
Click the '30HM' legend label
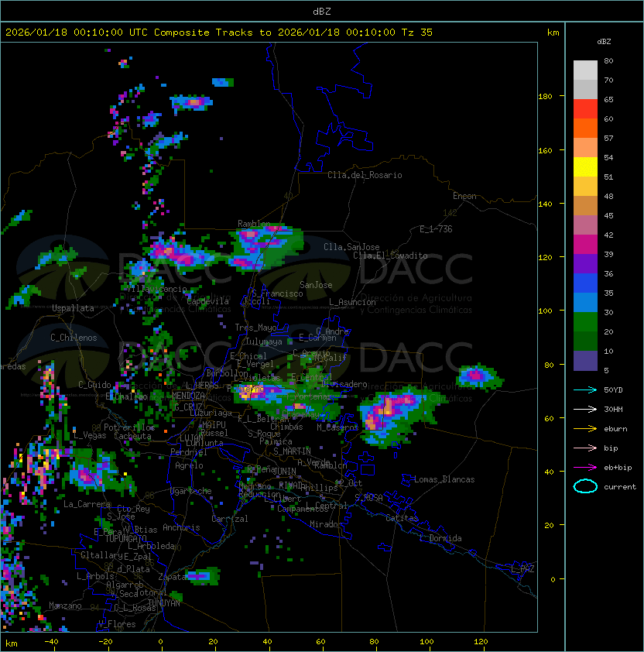[613, 409]
